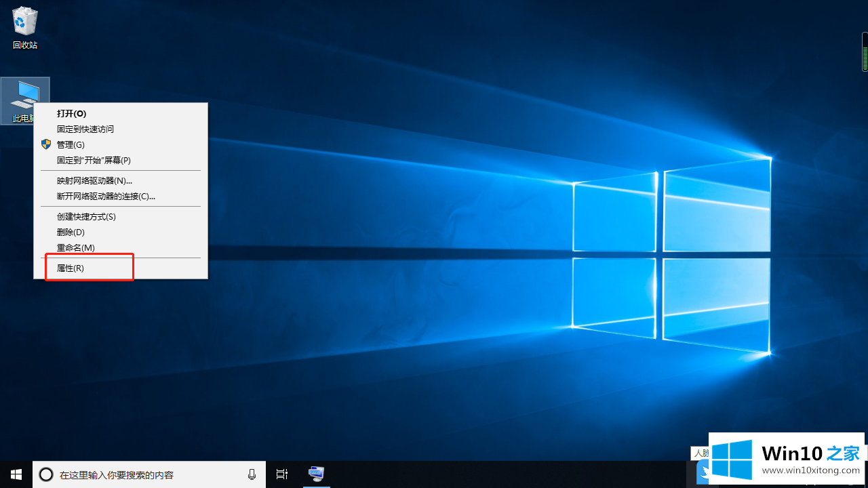Select 删除(D) in the context menu

tap(121, 232)
